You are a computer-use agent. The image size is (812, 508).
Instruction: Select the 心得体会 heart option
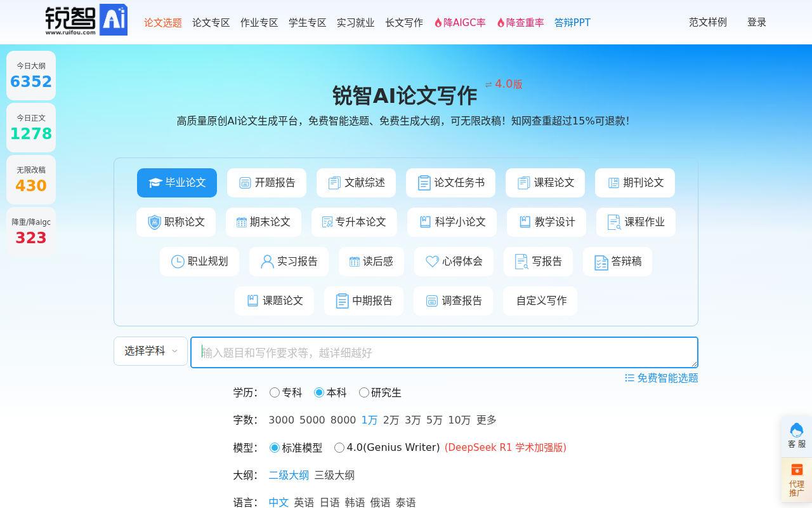454,262
